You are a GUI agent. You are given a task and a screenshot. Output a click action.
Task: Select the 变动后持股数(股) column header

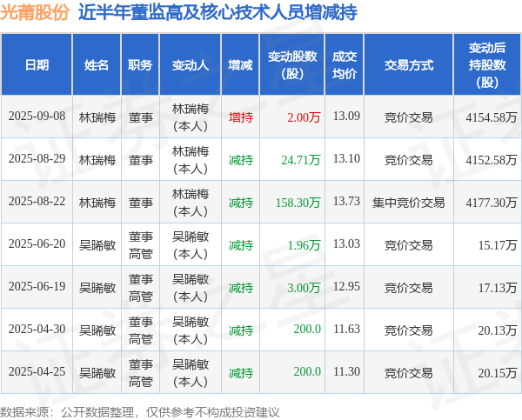coord(487,65)
